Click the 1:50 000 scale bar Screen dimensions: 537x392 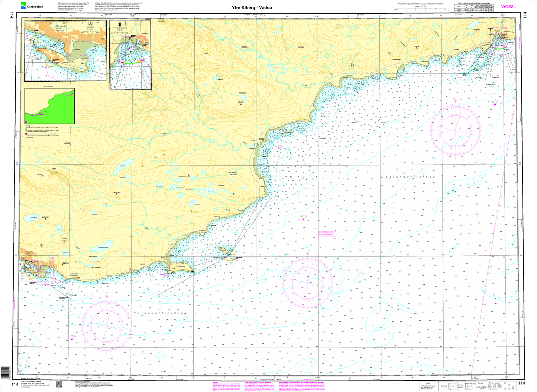421,10
